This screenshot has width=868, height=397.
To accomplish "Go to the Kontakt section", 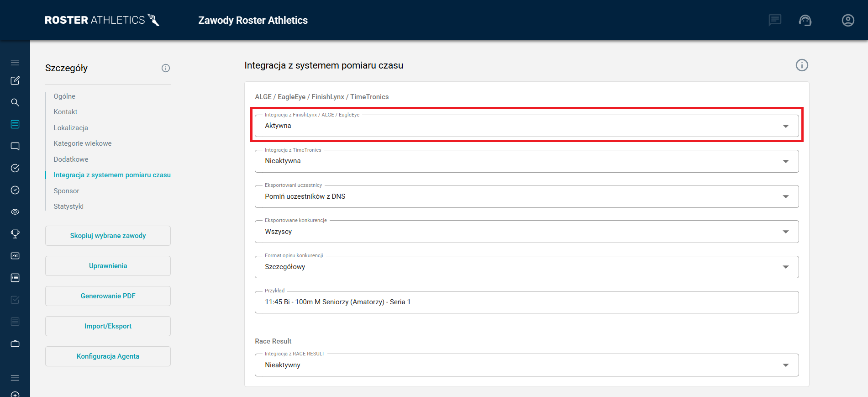I will pyautogui.click(x=65, y=112).
